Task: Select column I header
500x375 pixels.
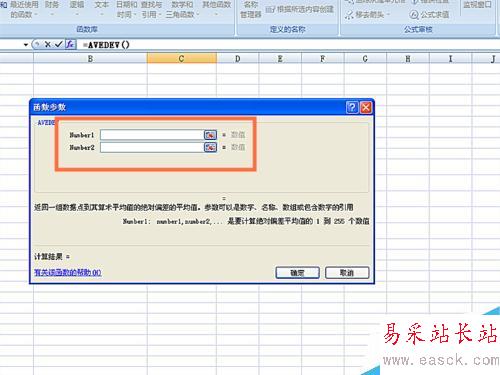Action: [x=450, y=59]
